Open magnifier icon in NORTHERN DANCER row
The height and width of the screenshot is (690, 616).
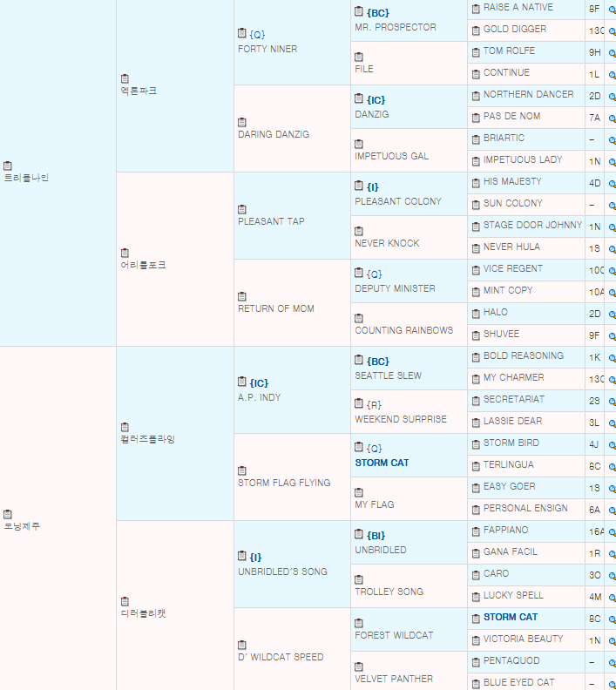pos(612,96)
